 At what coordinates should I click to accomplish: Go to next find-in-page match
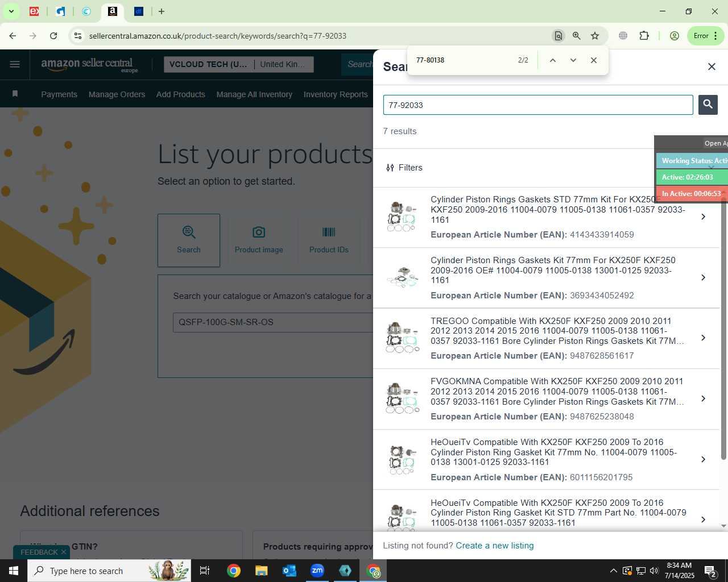[573, 60]
